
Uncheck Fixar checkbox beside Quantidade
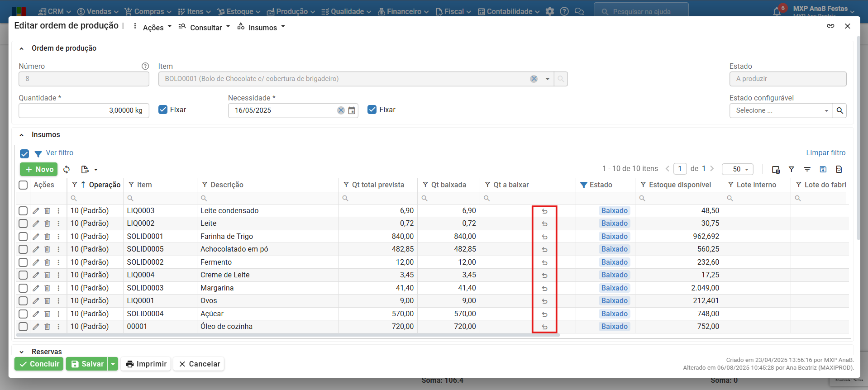[163, 109]
